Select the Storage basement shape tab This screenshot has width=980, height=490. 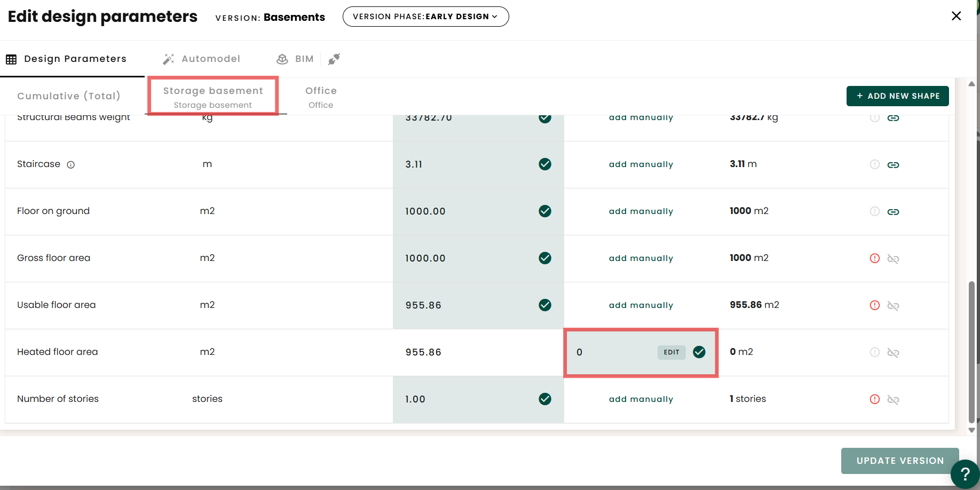213,97
